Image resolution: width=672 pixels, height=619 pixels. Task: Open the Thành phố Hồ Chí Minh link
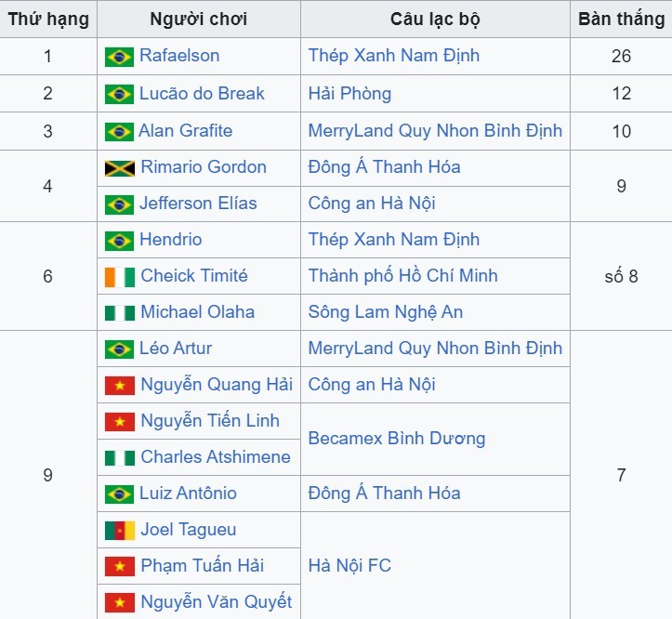click(x=402, y=276)
